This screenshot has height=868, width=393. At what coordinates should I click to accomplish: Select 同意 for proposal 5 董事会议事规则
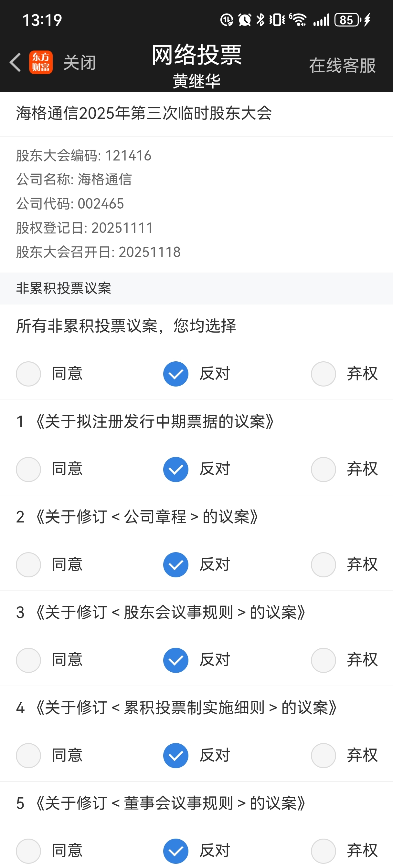(x=29, y=851)
